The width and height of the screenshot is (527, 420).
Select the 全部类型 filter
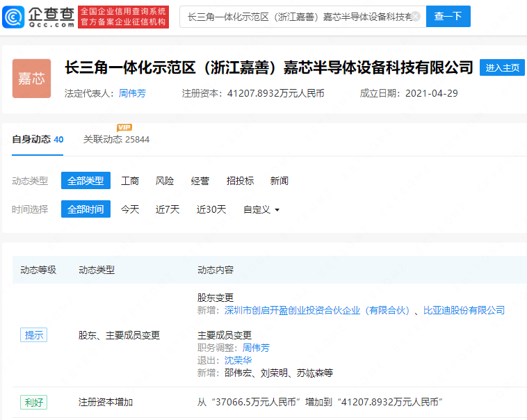click(86, 181)
